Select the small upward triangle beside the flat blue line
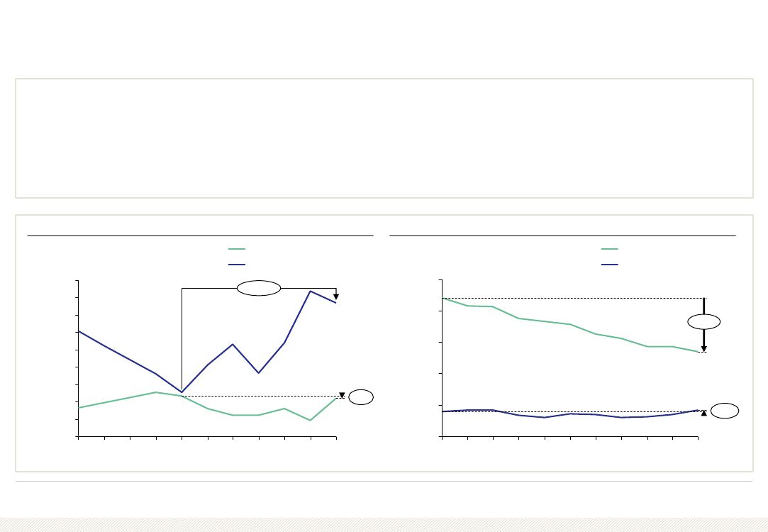The height and width of the screenshot is (532, 768). click(704, 414)
